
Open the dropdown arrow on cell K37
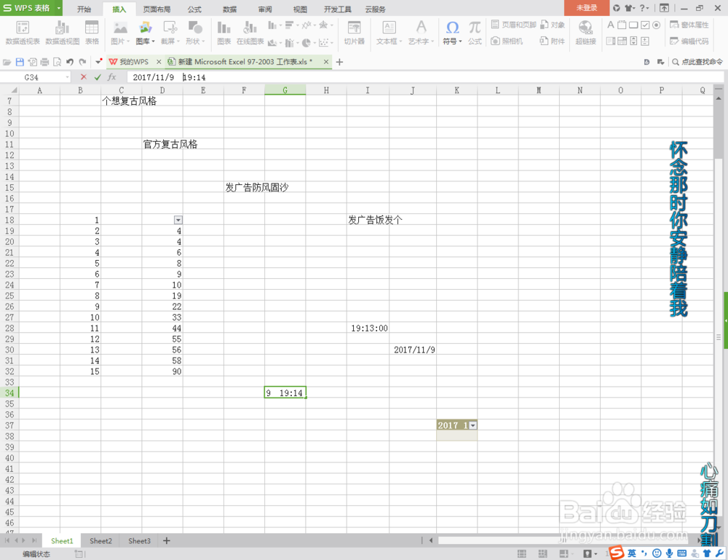tap(472, 425)
